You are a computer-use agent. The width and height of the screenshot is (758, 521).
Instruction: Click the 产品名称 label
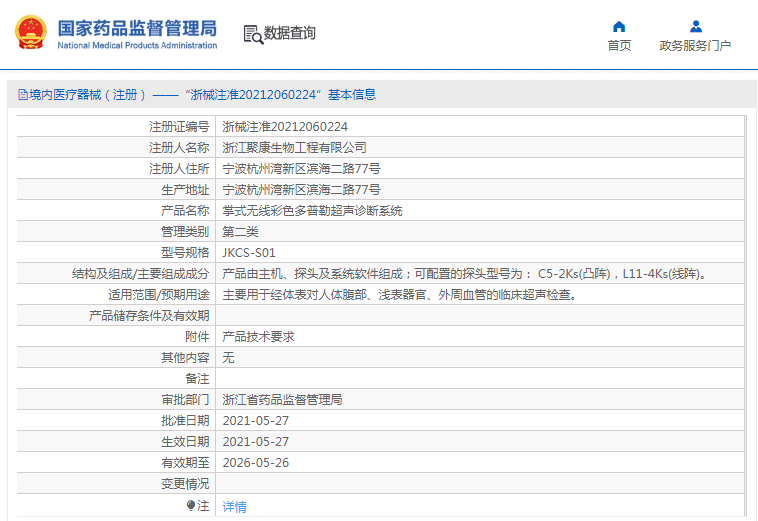(x=185, y=211)
